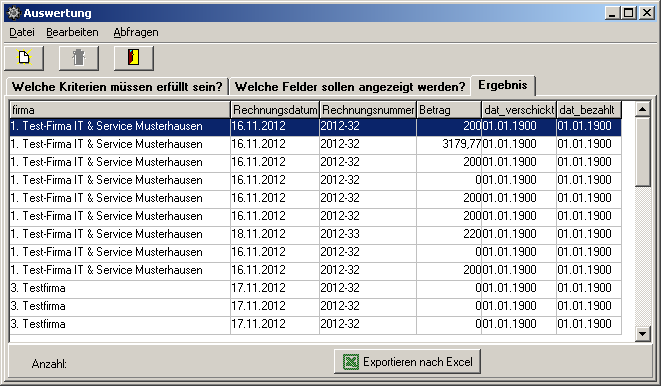Click the exit door toolbar icon
Image resolution: width=661 pixels, height=386 pixels.
134,58
